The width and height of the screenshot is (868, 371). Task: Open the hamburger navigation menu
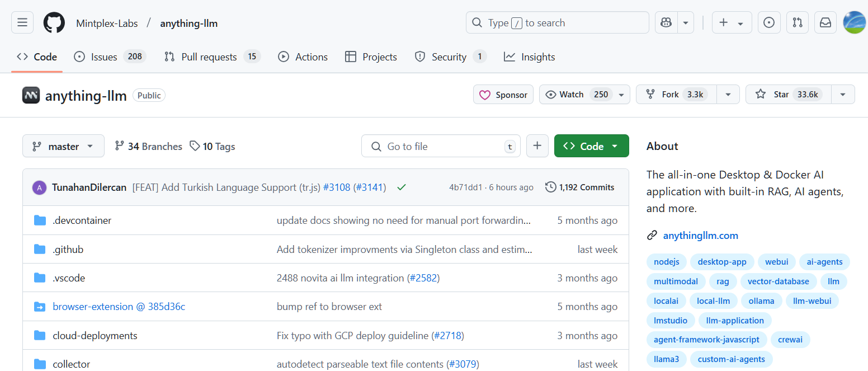coord(22,22)
